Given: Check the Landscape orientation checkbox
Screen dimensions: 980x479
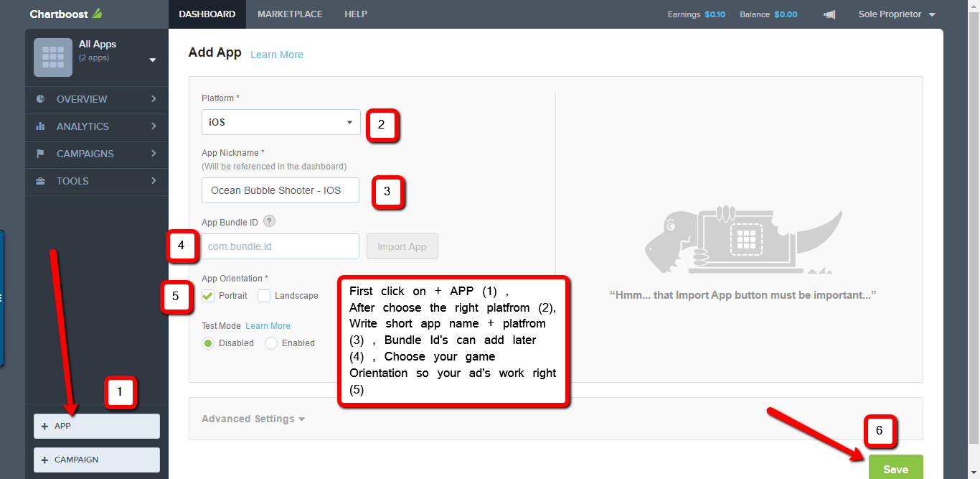Looking at the screenshot, I should [x=264, y=295].
